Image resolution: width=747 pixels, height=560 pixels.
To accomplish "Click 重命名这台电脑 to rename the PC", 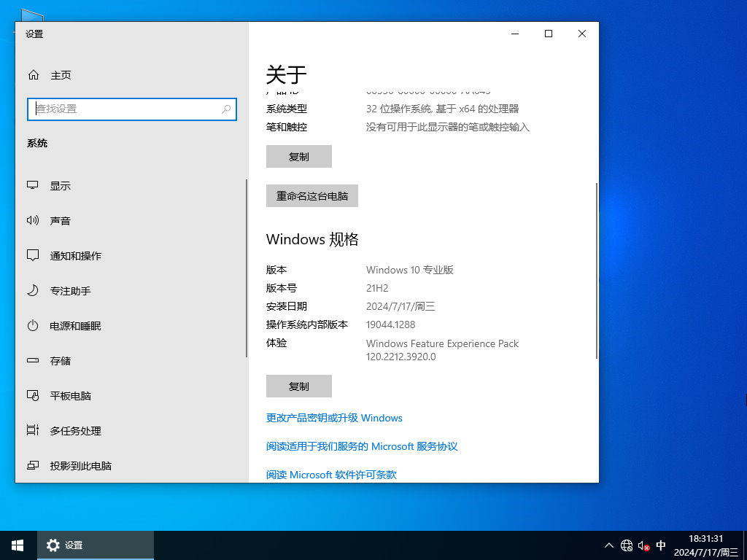I will (x=311, y=195).
